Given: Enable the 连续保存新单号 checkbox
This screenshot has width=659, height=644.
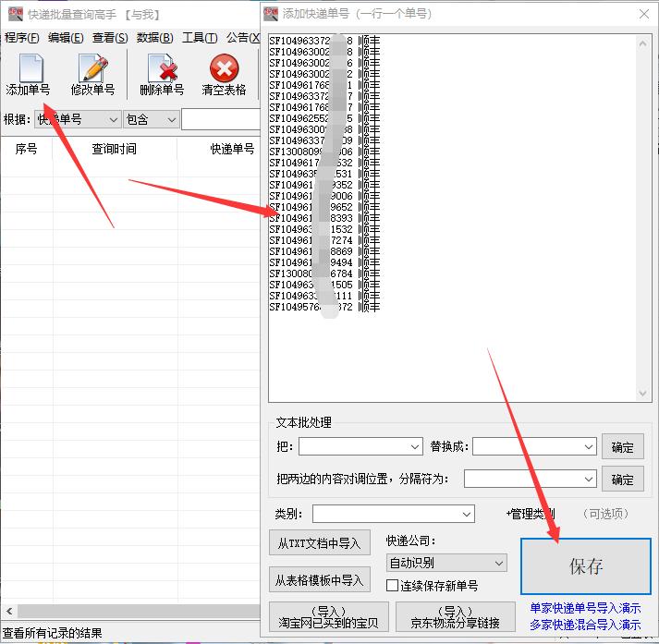Looking at the screenshot, I should pos(393,586).
